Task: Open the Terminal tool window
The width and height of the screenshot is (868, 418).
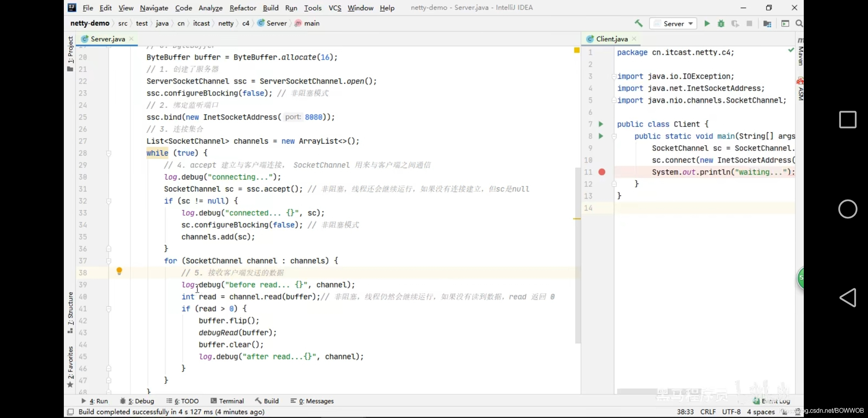Action: pyautogui.click(x=227, y=401)
